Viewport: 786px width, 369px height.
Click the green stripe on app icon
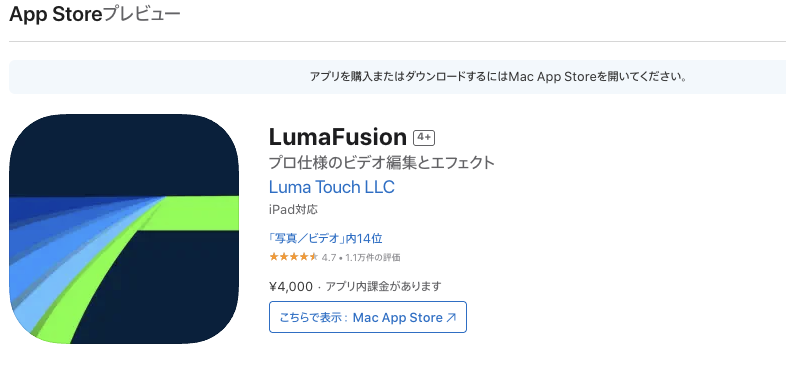[201, 213]
